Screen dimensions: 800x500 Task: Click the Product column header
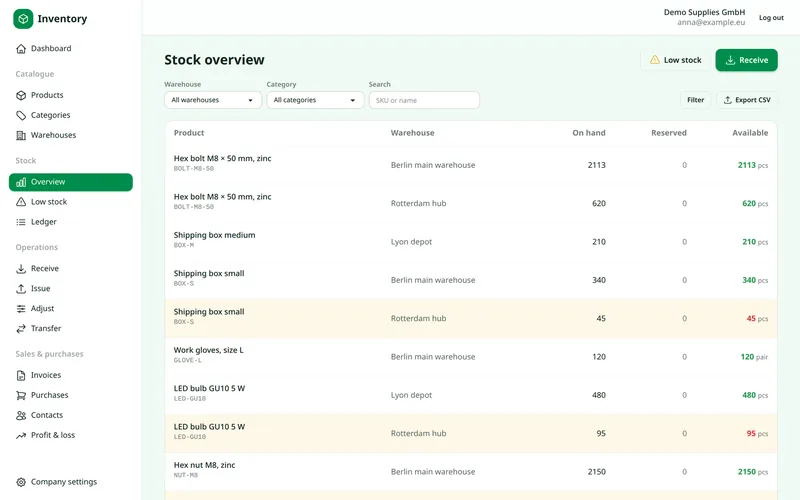click(189, 133)
